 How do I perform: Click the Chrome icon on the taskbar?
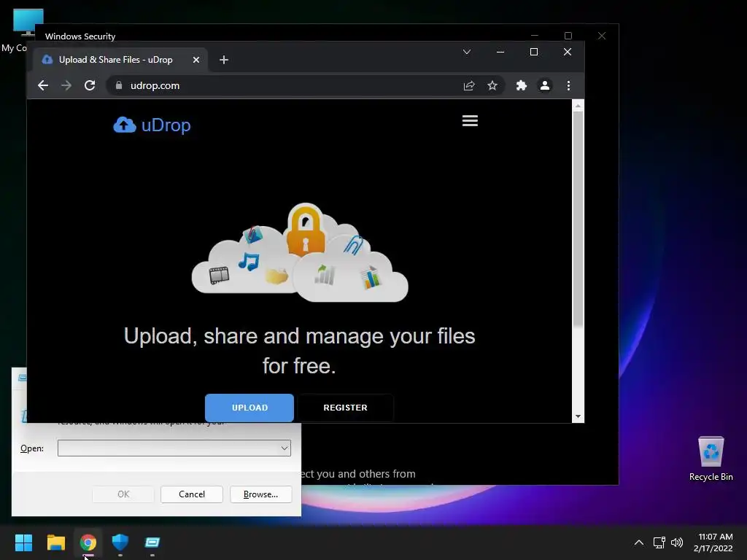tap(88, 542)
